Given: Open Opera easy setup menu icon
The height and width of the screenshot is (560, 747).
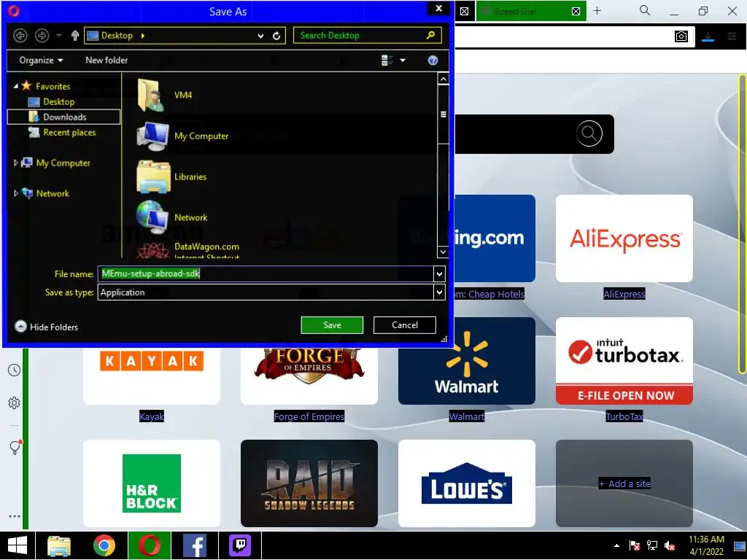Looking at the screenshot, I should click(732, 36).
